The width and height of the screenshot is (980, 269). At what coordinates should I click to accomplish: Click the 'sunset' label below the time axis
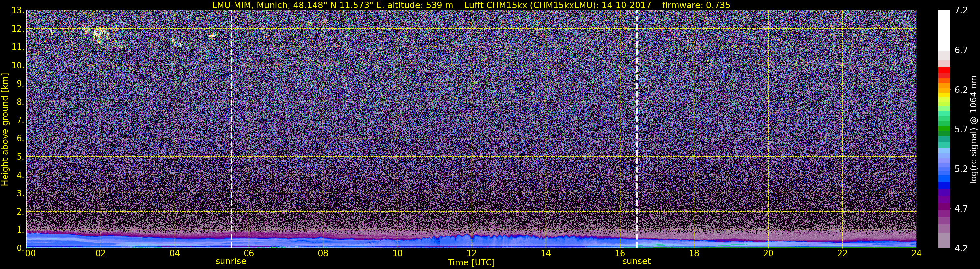pos(637,262)
